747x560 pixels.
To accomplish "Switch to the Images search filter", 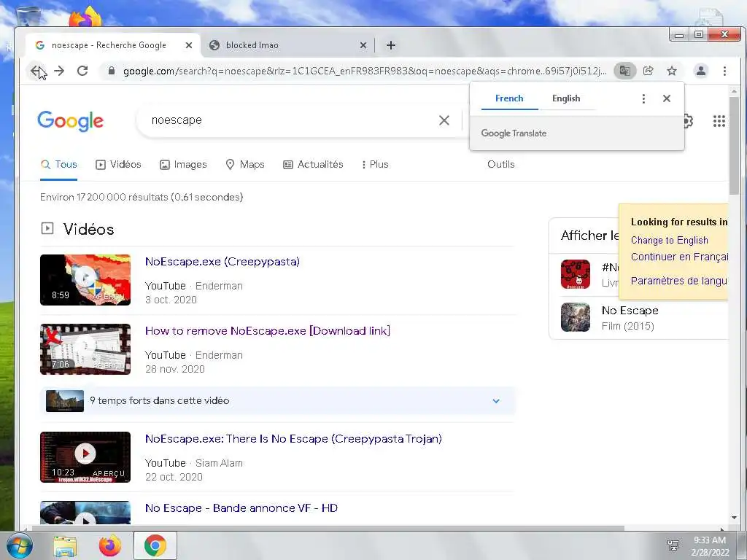I will [183, 165].
